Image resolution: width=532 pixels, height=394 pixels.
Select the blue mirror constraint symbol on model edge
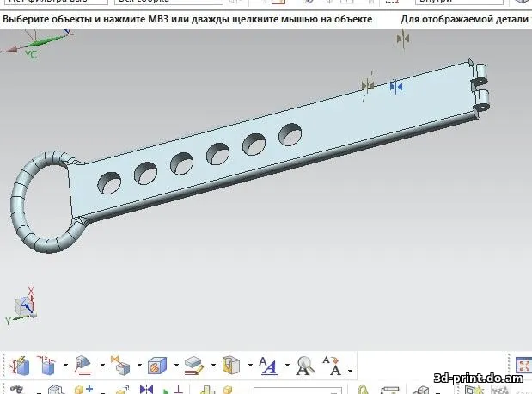click(x=396, y=87)
